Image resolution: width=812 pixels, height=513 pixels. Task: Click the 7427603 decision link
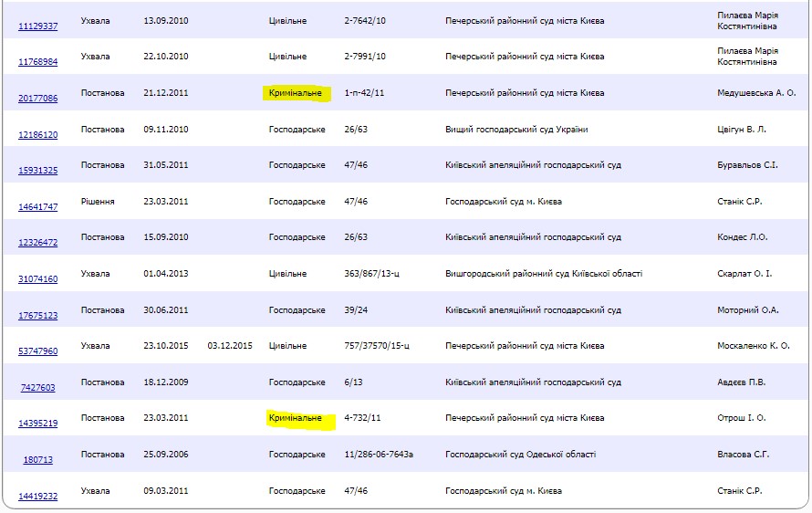37,388
